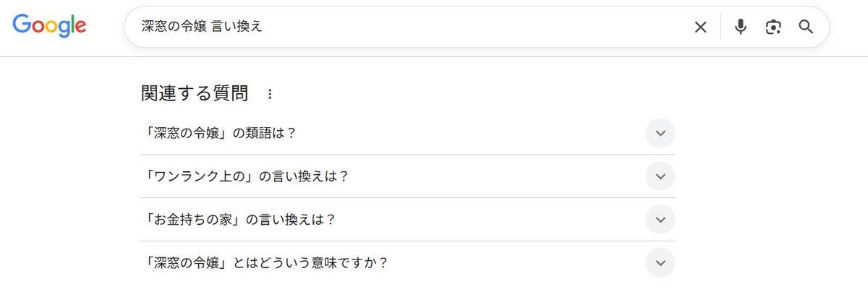The height and width of the screenshot is (305, 868).
Task: Go to Google home via the logo
Action: tap(49, 26)
